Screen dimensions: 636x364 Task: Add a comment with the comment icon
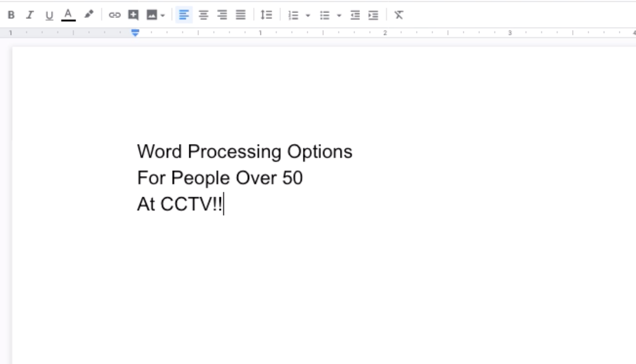133,15
